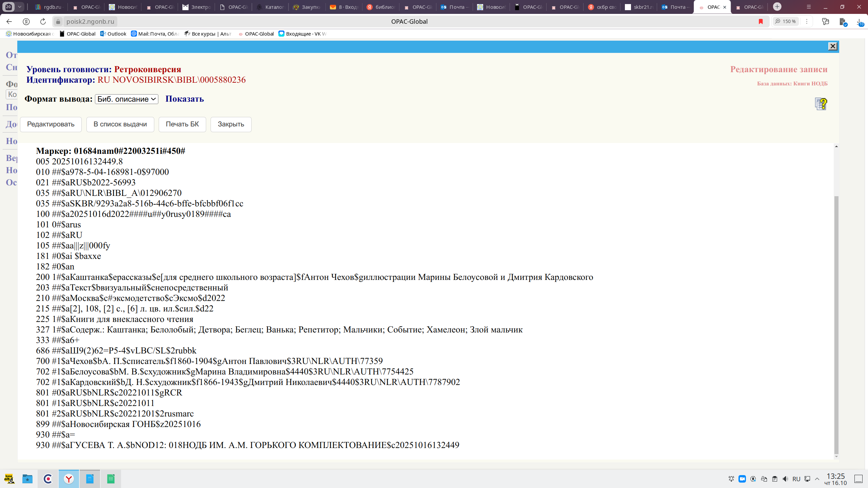This screenshot has width=868, height=488.
Task: Open the browser three-dot menu
Action: click(807, 21)
